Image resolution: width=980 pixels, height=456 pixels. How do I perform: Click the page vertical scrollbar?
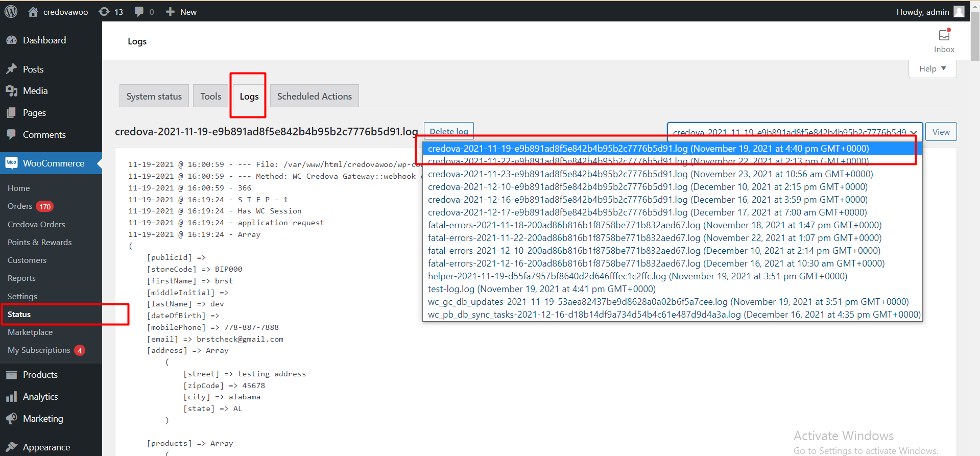tap(975, 36)
